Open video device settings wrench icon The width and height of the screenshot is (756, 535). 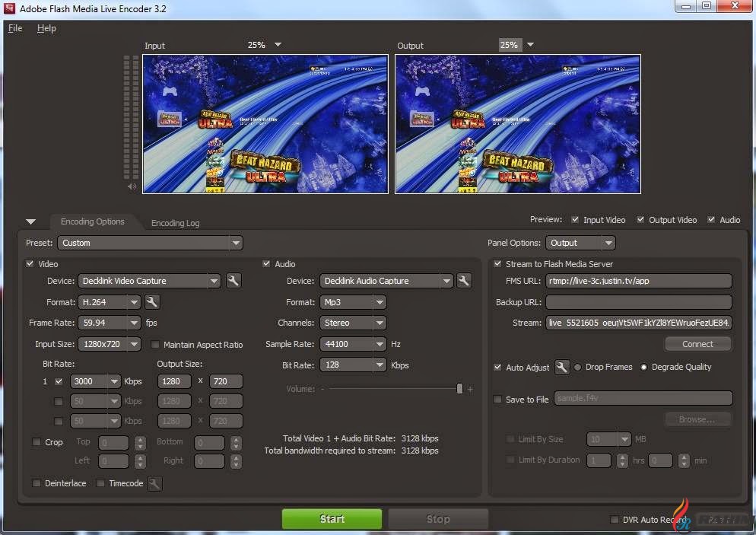point(233,281)
